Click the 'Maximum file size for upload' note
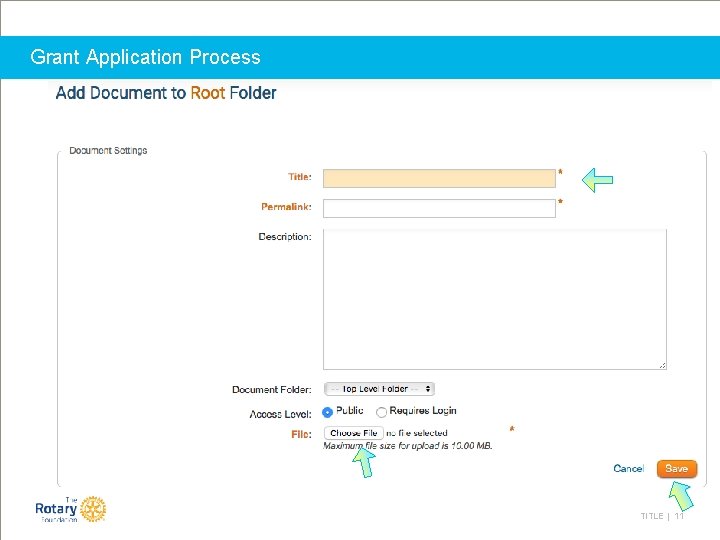Image resolution: width=720 pixels, height=540 pixels. pos(408,446)
